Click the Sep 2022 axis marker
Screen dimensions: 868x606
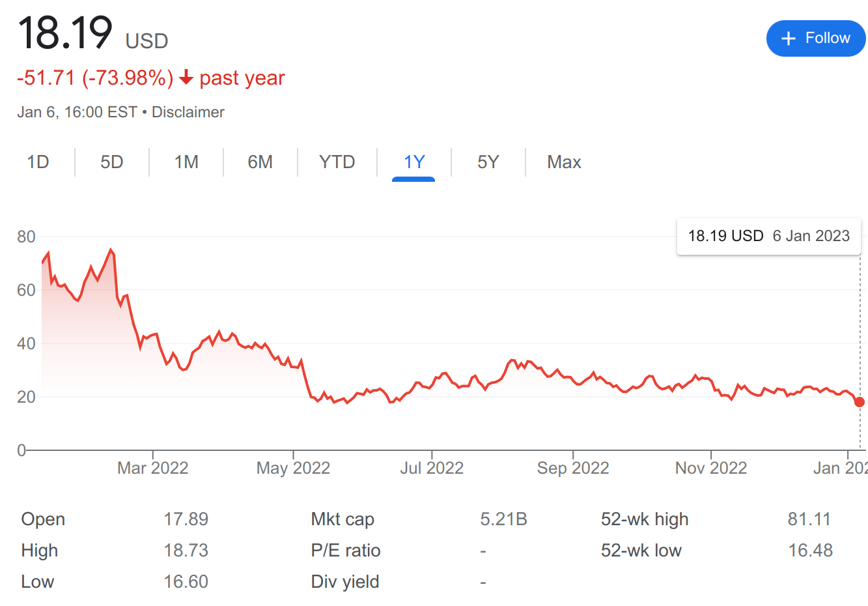point(573,468)
